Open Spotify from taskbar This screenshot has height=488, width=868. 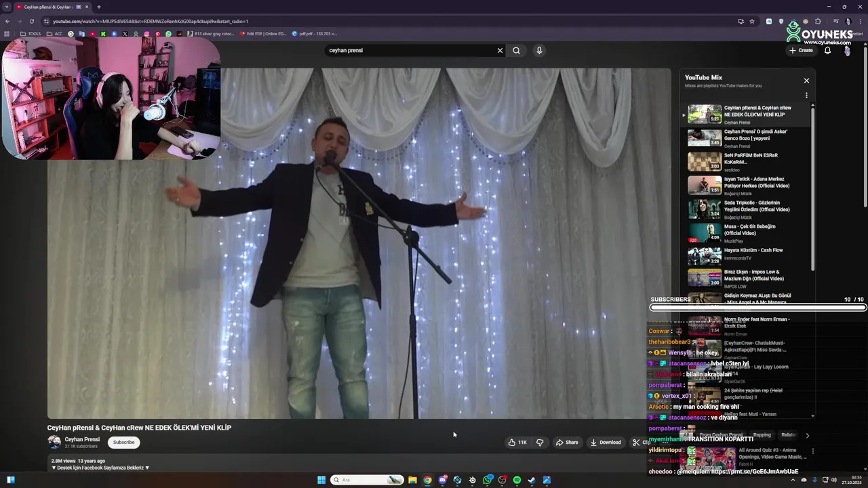517,480
